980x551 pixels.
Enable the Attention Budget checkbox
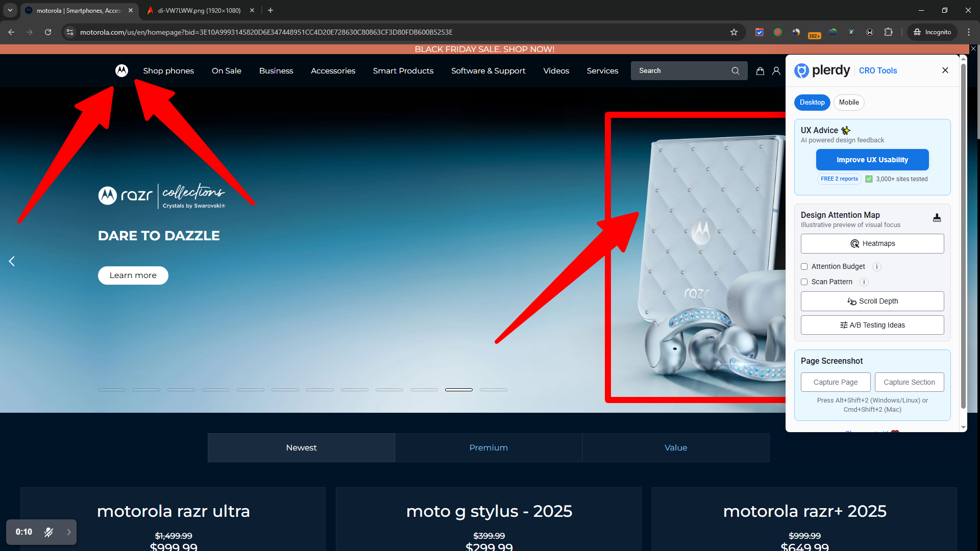tap(804, 267)
